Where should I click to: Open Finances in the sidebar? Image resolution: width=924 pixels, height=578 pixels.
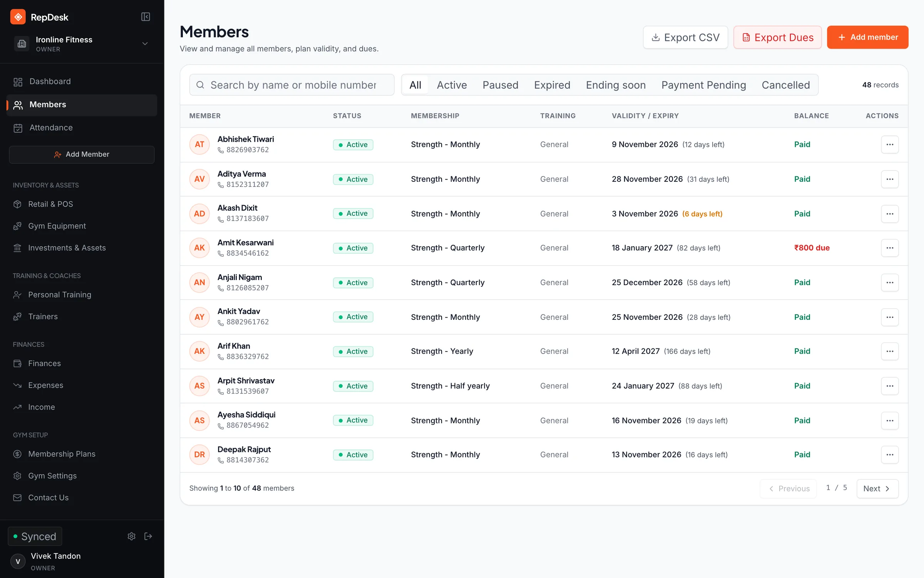82,364
